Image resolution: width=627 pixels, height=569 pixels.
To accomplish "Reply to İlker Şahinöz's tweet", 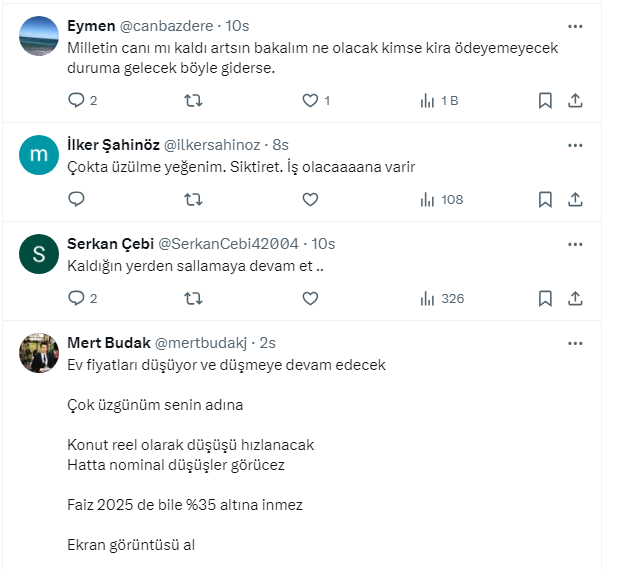I will (x=76, y=199).
